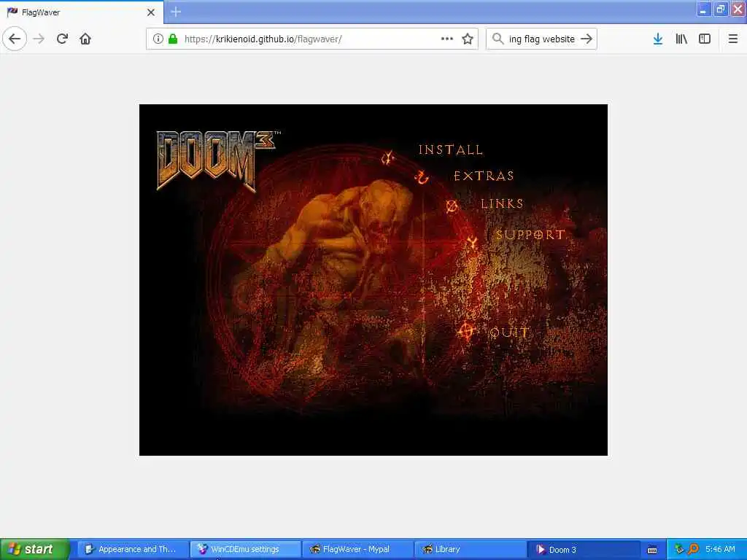Click the search magnifier icon
Screen dimensions: 747x560
[498, 39]
